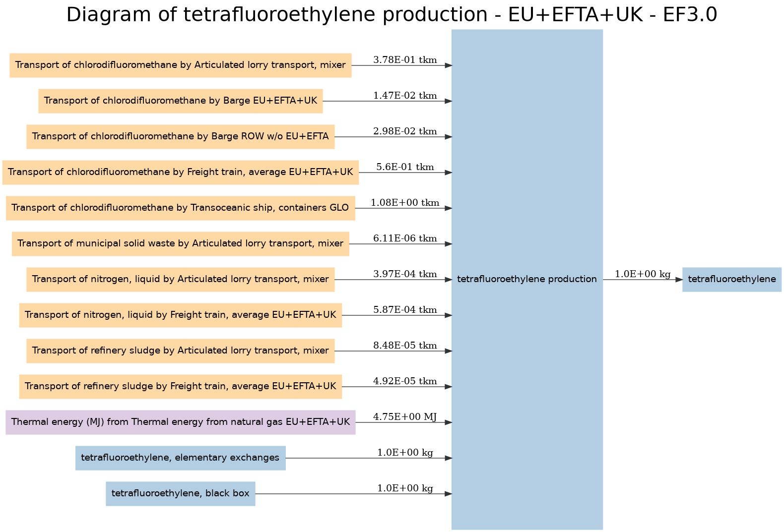Click '1.0E+00 kg' label from black box

[405, 488]
